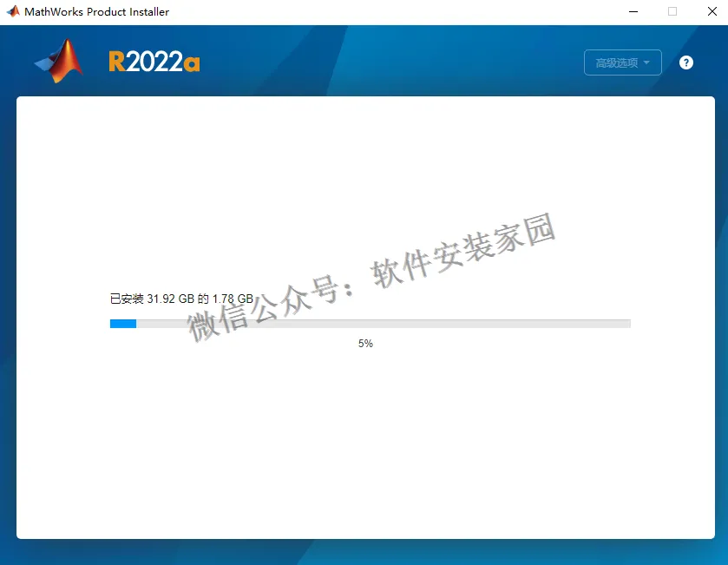Click the MathWorks Product Installer title text
The width and height of the screenshot is (728, 565).
pos(96,12)
